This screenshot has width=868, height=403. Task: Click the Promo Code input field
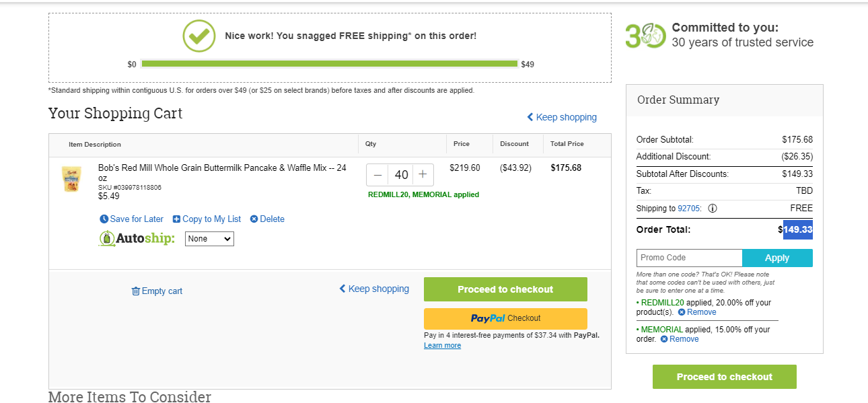click(x=689, y=258)
